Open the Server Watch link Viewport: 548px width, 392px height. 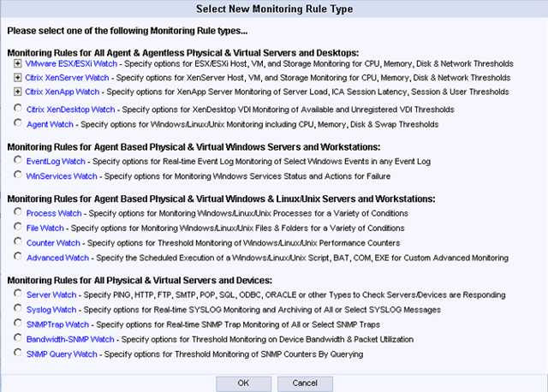pos(51,295)
